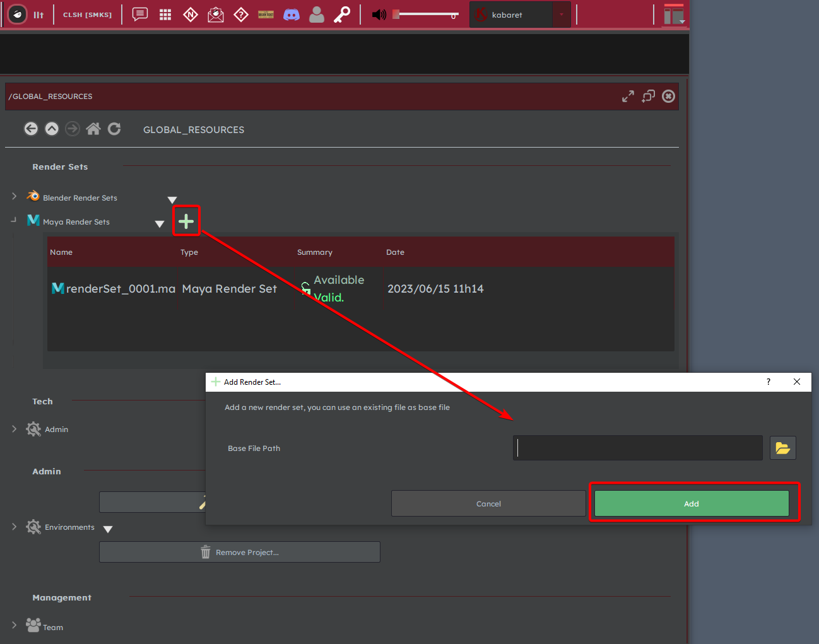The image size is (819, 644).
Task: Open the Discord icon
Action: tap(292, 15)
